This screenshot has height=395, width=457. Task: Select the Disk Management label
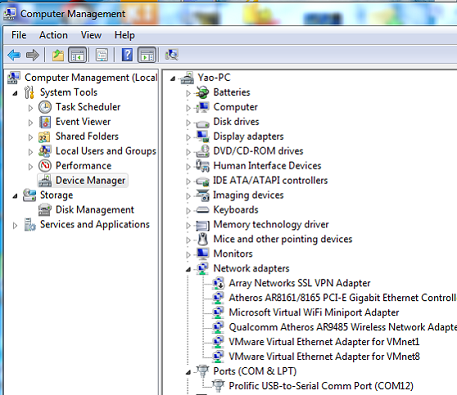click(95, 210)
